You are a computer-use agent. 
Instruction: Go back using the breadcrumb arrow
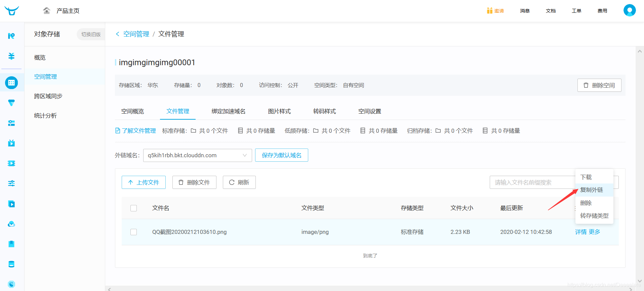pyautogui.click(x=118, y=34)
